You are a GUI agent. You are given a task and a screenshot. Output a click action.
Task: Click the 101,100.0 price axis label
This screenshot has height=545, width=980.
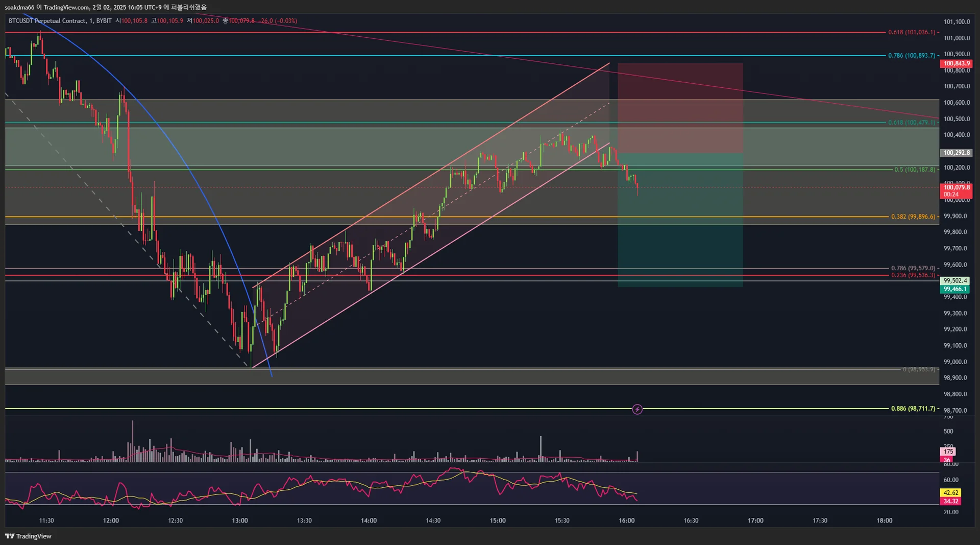(957, 22)
